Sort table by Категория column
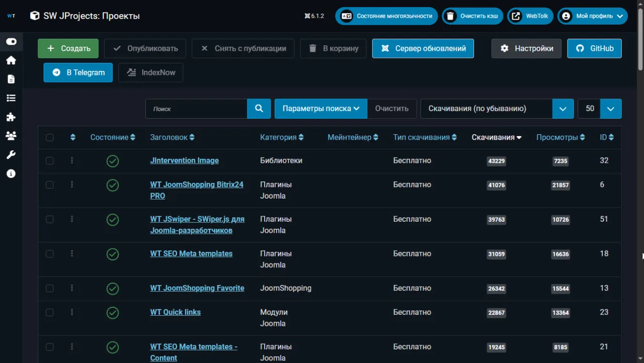 (282, 137)
